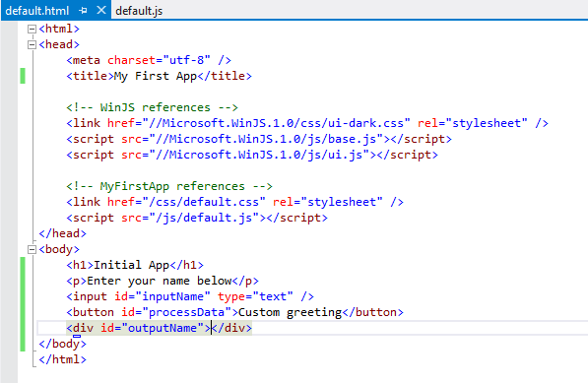The width and height of the screenshot is (588, 383).
Task: Place cursor in title text My First App
Action: coord(156,76)
